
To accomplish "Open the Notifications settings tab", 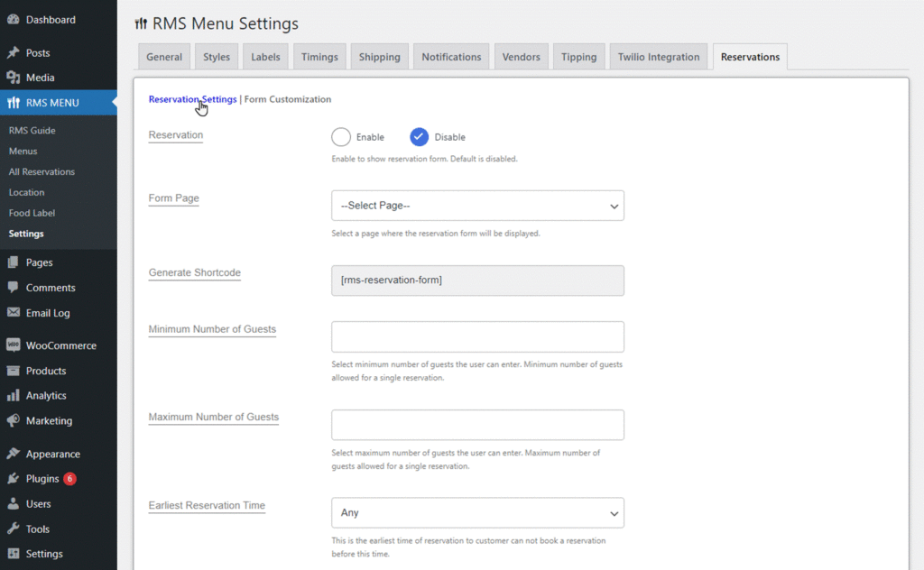I will [451, 57].
